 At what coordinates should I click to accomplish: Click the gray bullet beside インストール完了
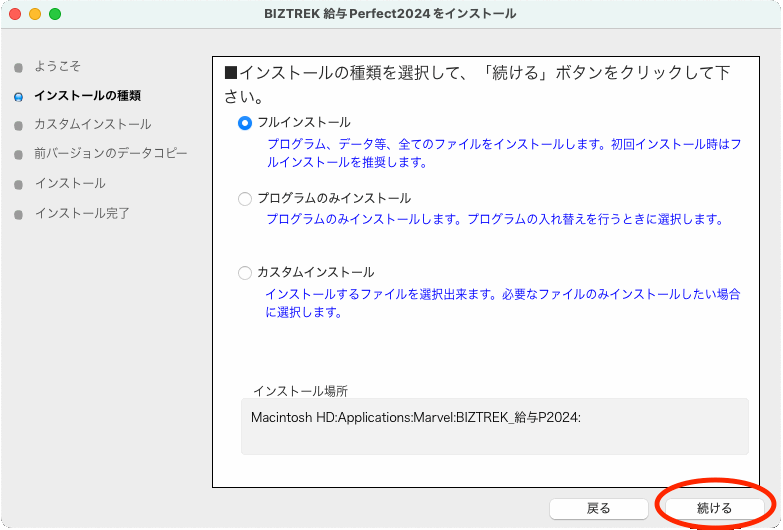(x=18, y=215)
